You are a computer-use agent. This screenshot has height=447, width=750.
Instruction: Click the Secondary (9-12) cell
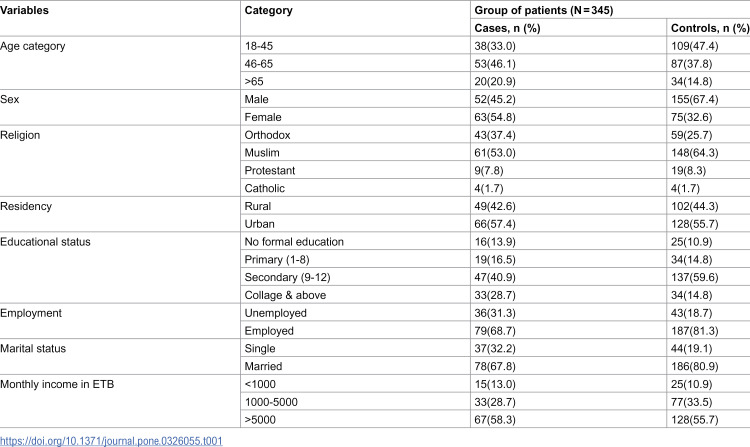(287, 278)
